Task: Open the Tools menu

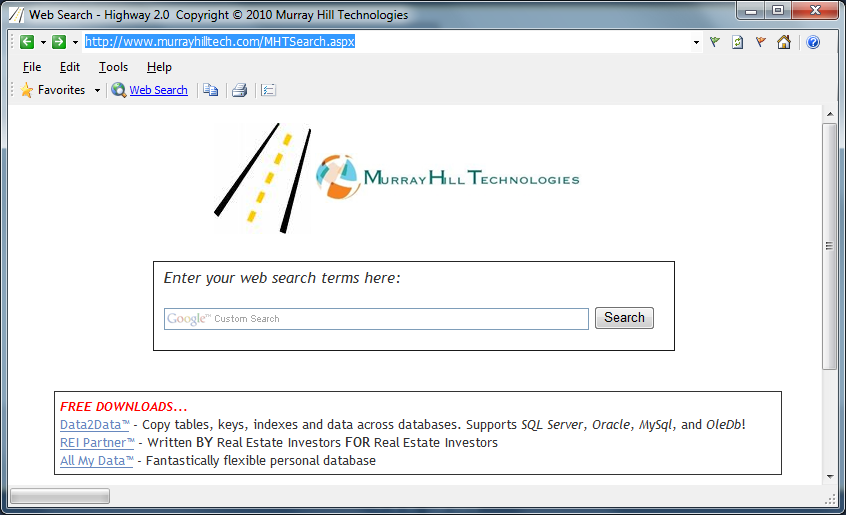Action: (113, 67)
